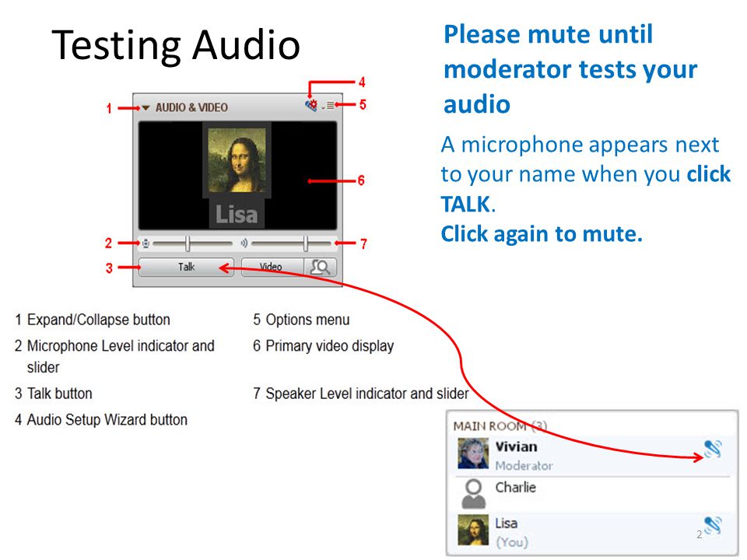
Task: Select Vivian in the participant list
Action: point(593,455)
